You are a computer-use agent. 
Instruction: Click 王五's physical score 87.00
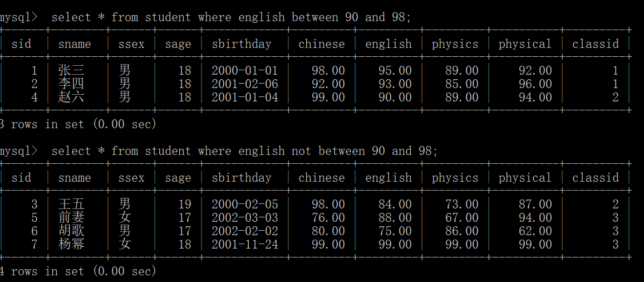point(535,204)
